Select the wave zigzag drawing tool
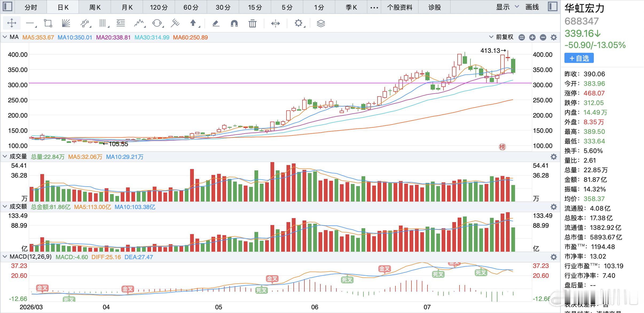The width and height of the screenshot is (644, 313). tap(139, 23)
